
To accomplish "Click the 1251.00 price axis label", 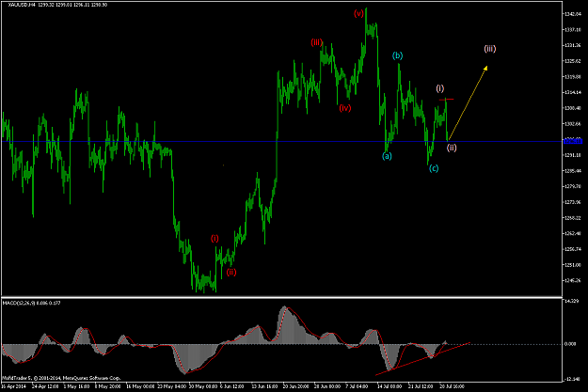I will click(573, 264).
